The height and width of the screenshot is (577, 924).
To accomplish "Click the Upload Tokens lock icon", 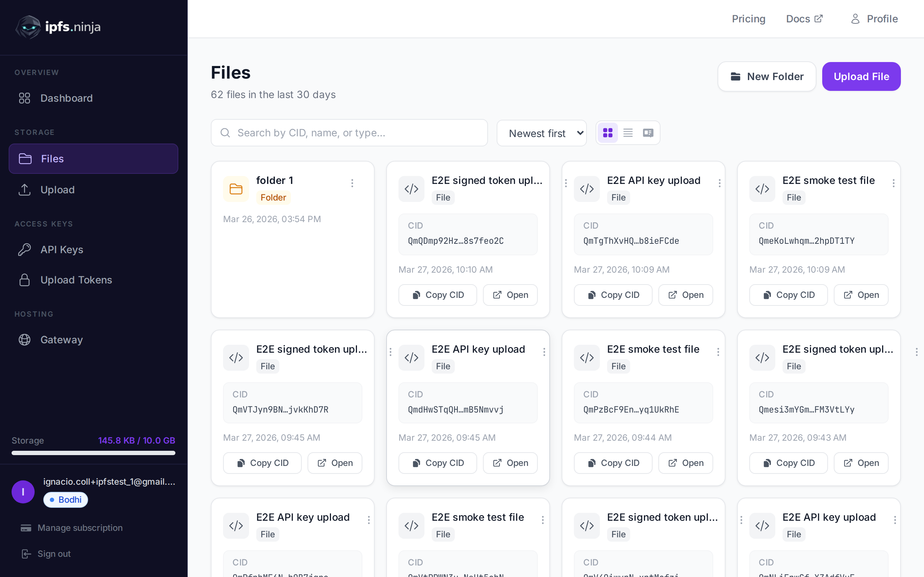I will click(x=25, y=280).
